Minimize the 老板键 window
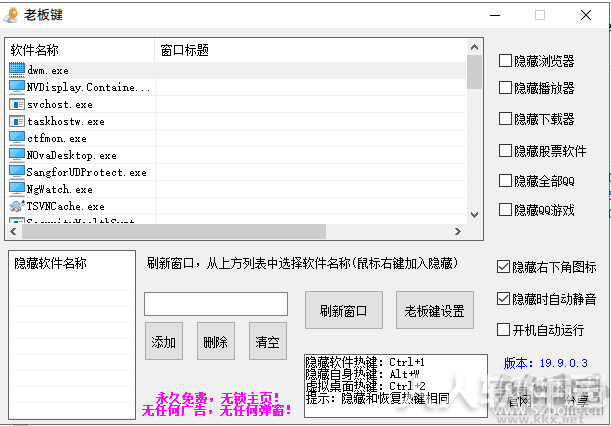611x426 pixels. tap(495, 15)
